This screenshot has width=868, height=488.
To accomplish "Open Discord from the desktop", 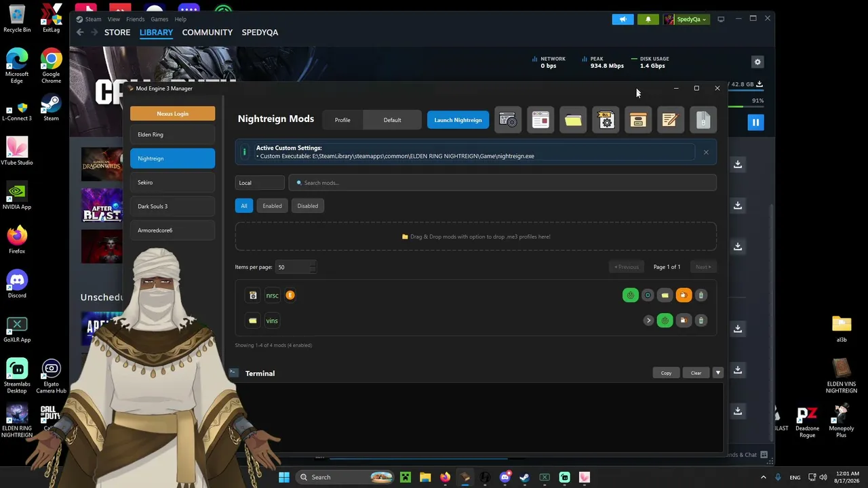I will 17,284.
